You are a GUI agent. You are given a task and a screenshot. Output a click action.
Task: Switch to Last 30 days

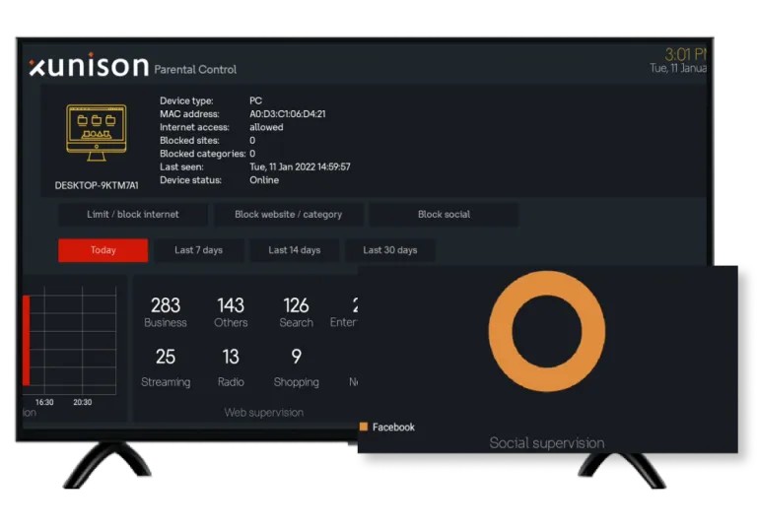[390, 250]
